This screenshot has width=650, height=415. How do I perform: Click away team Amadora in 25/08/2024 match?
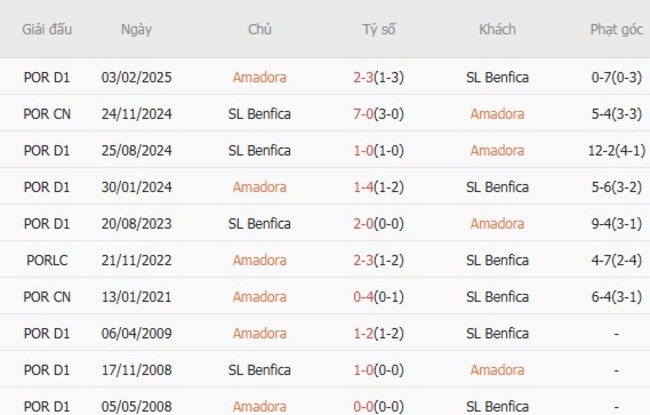tap(497, 151)
